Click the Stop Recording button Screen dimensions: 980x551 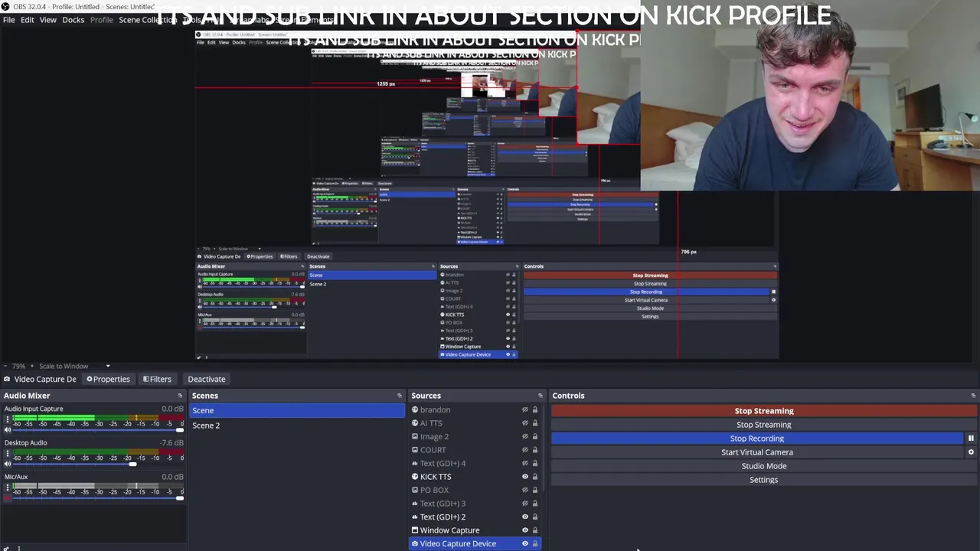pyautogui.click(x=756, y=439)
